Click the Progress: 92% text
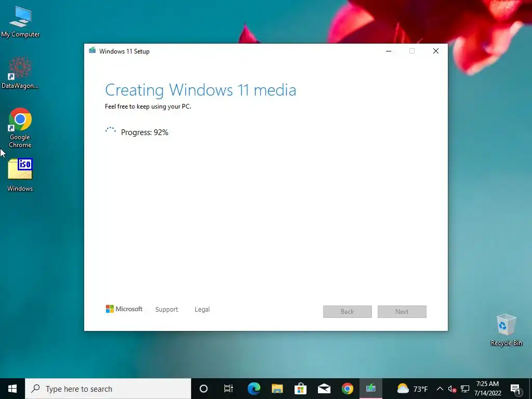The height and width of the screenshot is (399, 532). [x=144, y=132]
